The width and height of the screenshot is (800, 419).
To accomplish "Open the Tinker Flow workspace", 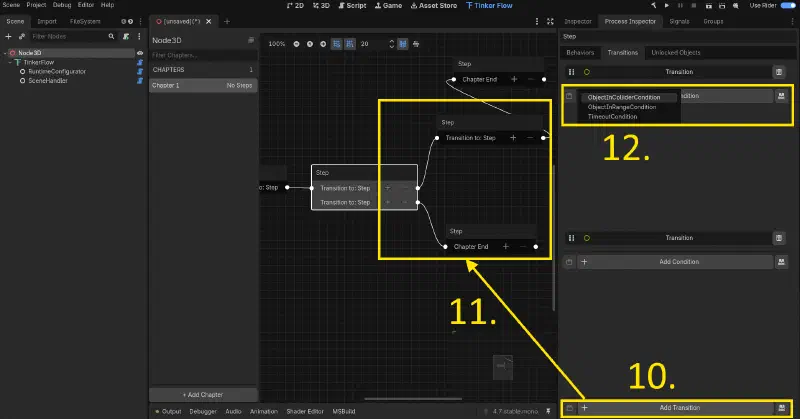I will tap(489, 5).
